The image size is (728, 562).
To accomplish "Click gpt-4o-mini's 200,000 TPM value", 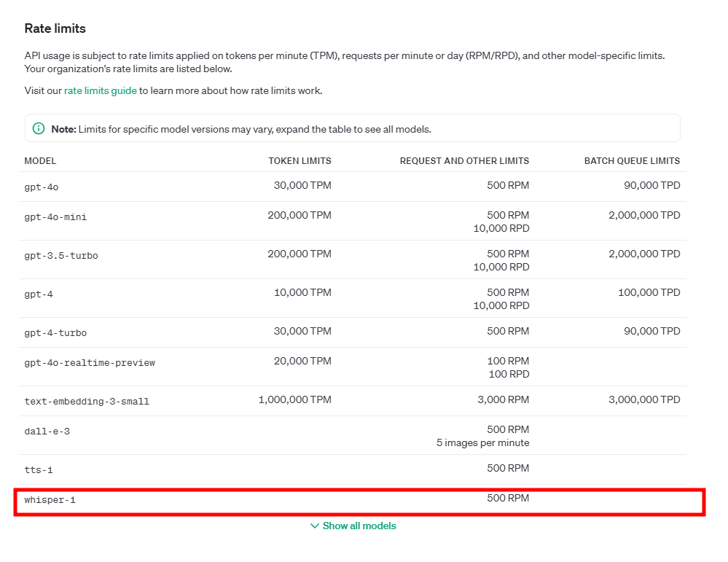I will (x=300, y=215).
